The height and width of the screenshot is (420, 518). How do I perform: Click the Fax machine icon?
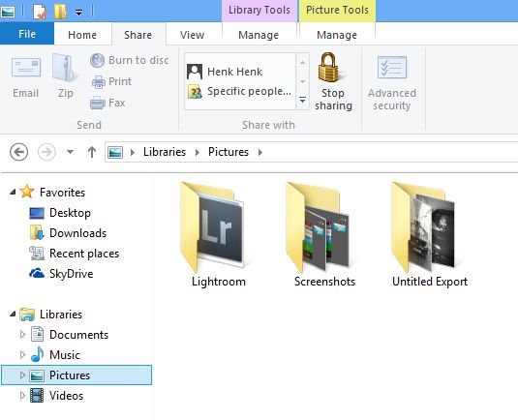pos(98,103)
